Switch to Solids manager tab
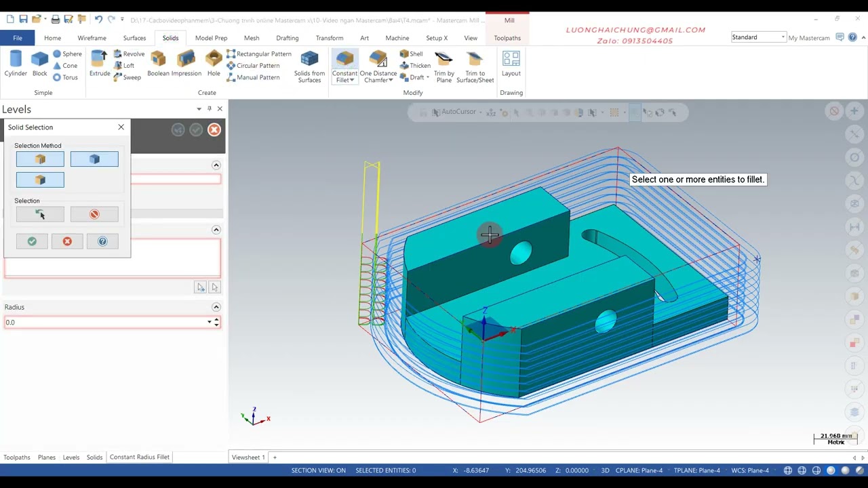868x488 pixels. pos(94,457)
